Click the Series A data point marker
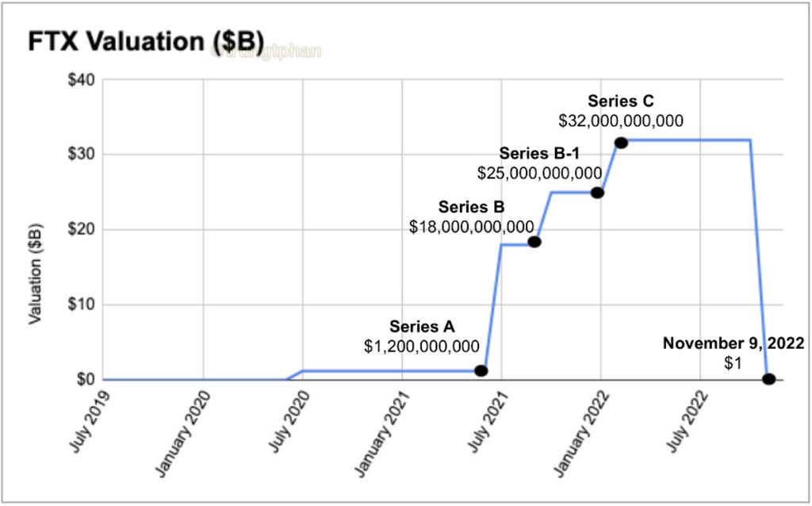This screenshot has height=506, width=812. click(x=481, y=370)
